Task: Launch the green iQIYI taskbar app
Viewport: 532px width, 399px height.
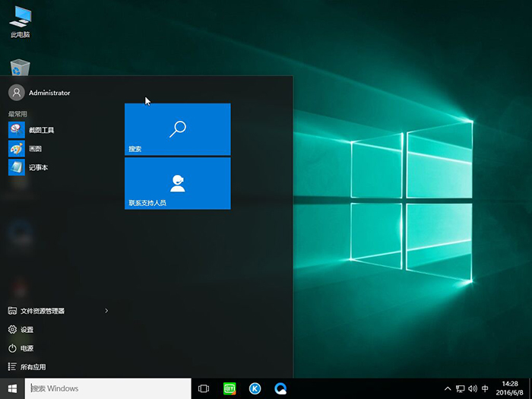Action: point(230,388)
